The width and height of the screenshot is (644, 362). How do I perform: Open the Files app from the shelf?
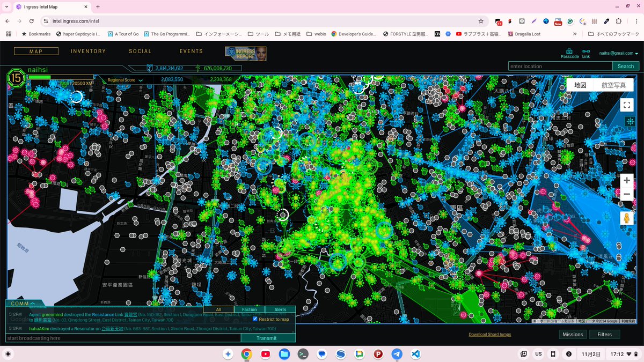284,354
